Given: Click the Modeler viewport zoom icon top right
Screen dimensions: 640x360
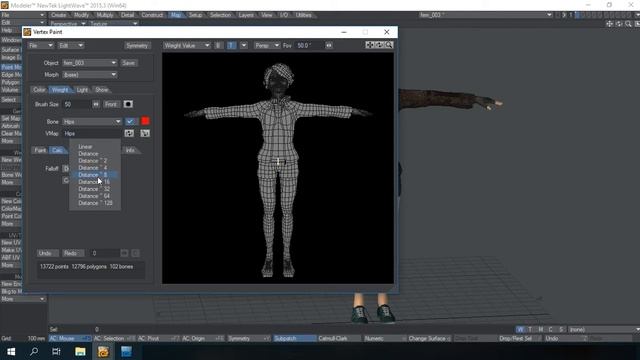Looking at the screenshot, I should pyautogui.click(x=628, y=24).
